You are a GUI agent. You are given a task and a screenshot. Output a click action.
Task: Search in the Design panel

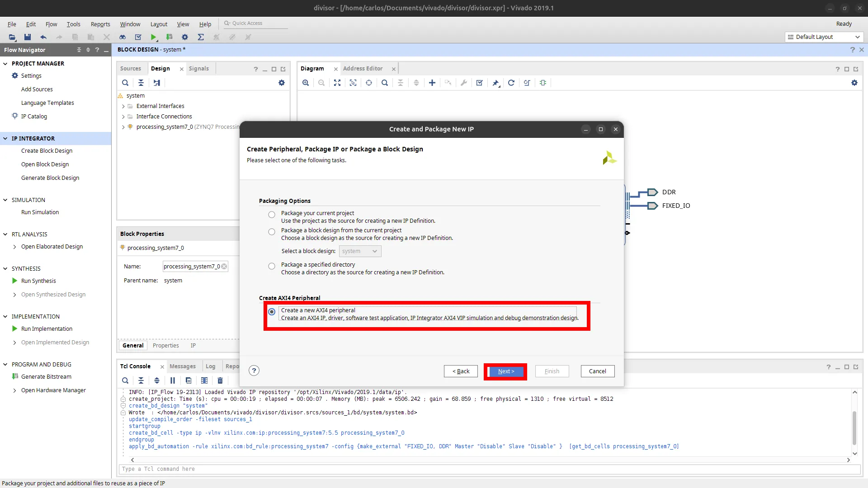125,83
